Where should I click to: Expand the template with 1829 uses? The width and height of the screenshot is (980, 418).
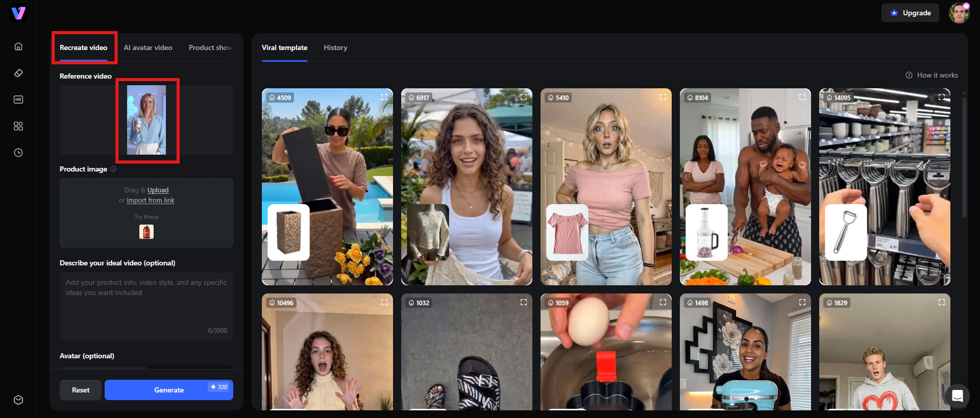(942, 302)
